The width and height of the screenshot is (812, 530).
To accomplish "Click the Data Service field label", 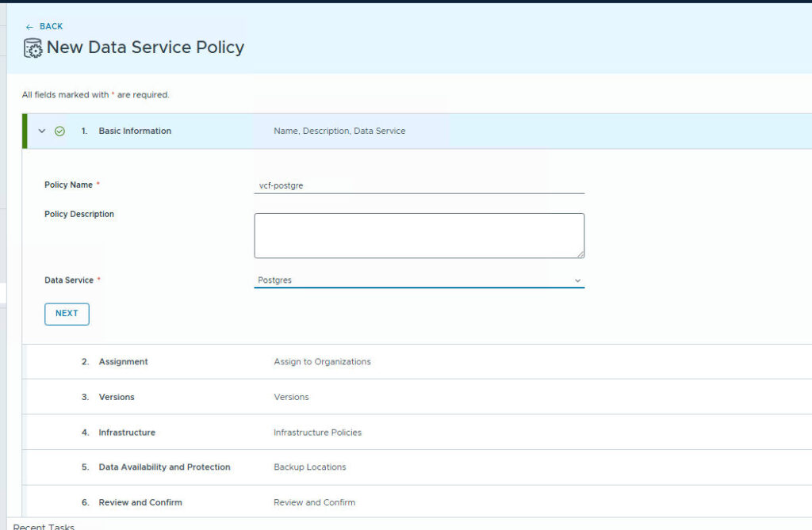I will 69,280.
